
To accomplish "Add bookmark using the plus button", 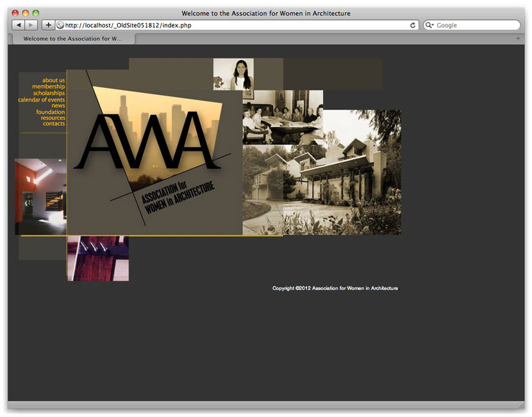I will [49, 25].
